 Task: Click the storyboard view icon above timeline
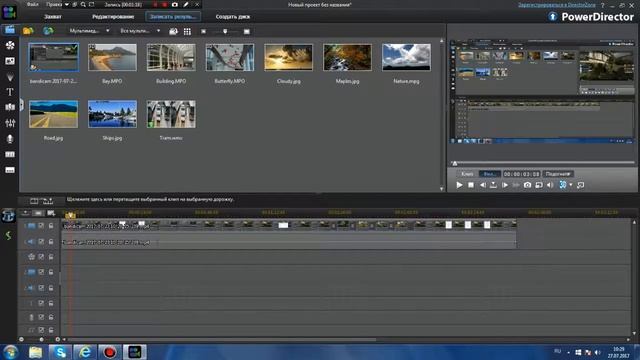point(34,201)
